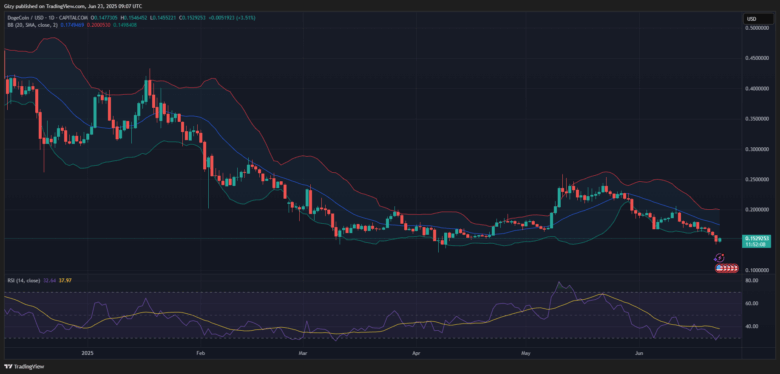The image size is (780, 374).
Task: Click the low price value 0.1455221
Action: coord(164,18)
